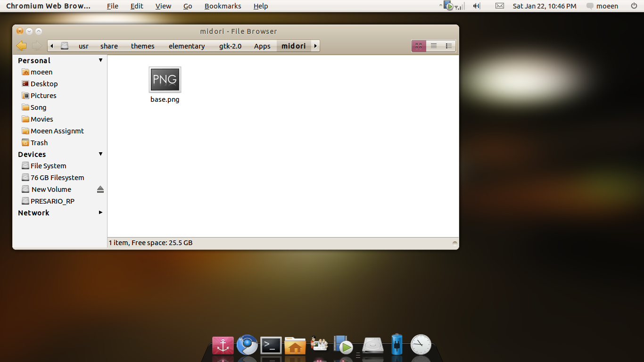Click the analog clock dock icon
Viewport: 644px width, 362px height.
click(x=421, y=345)
